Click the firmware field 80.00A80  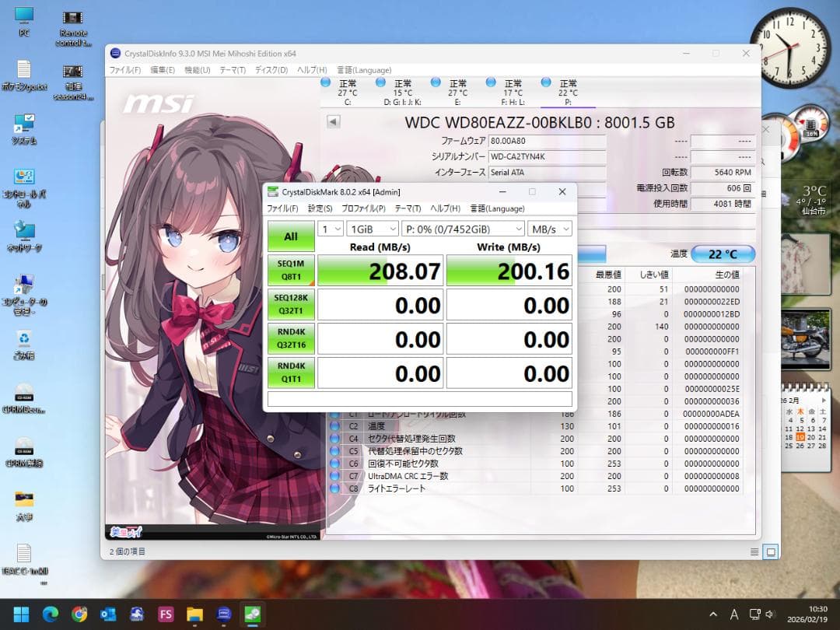click(547, 141)
